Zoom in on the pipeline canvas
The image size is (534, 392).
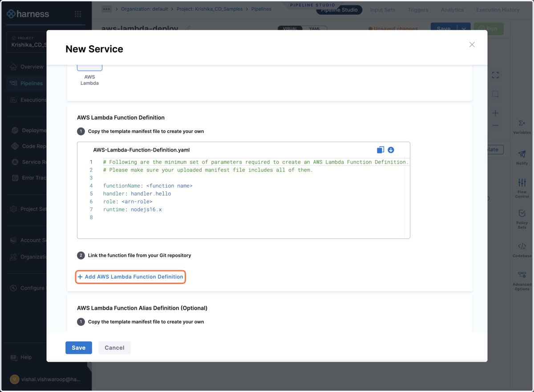(495, 113)
